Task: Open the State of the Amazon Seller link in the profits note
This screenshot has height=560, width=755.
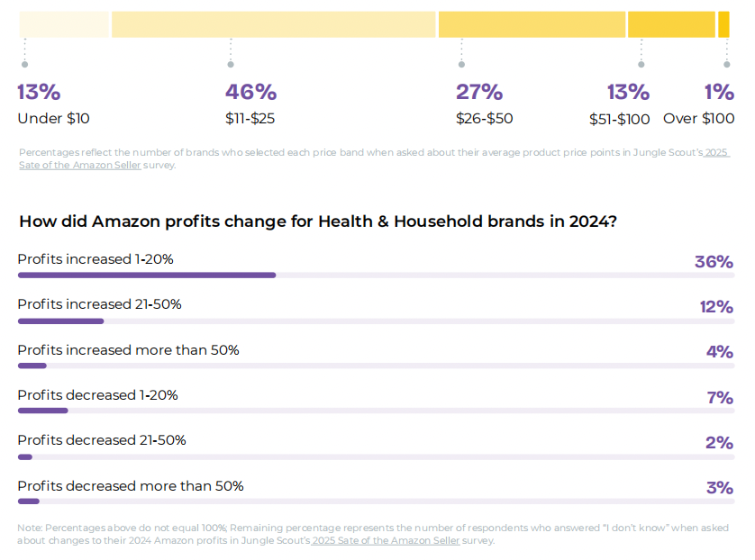Action: pos(386,541)
